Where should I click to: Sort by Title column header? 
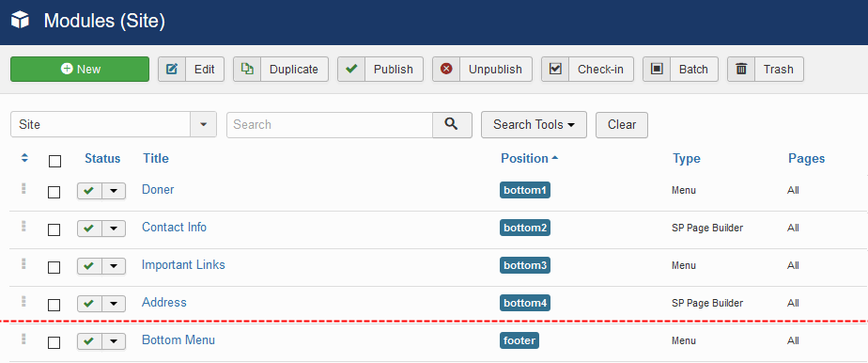tap(156, 159)
